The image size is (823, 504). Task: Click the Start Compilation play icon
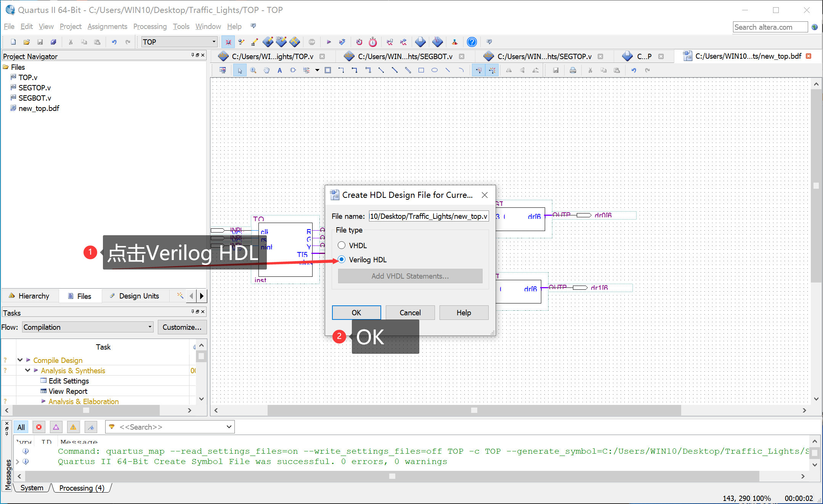coord(329,42)
